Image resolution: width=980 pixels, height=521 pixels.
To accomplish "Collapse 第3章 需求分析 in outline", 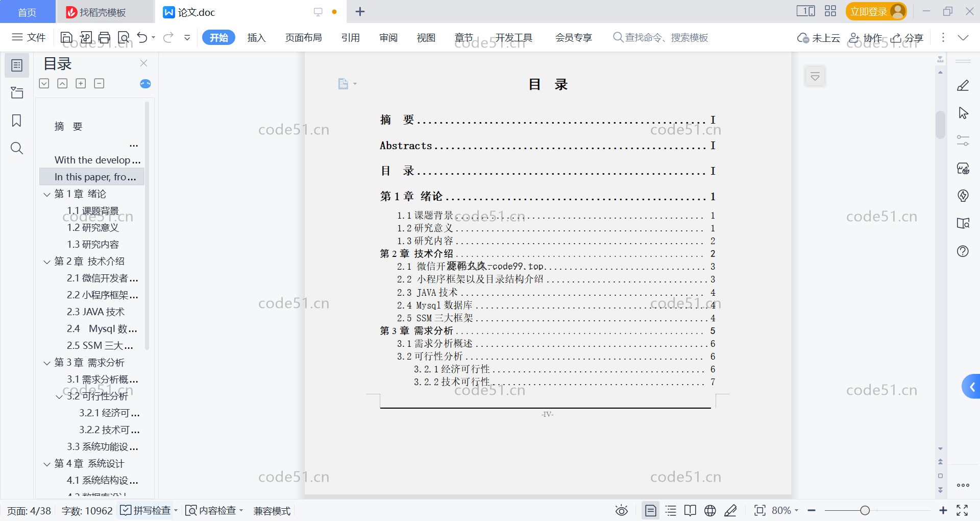I will 47,363.
